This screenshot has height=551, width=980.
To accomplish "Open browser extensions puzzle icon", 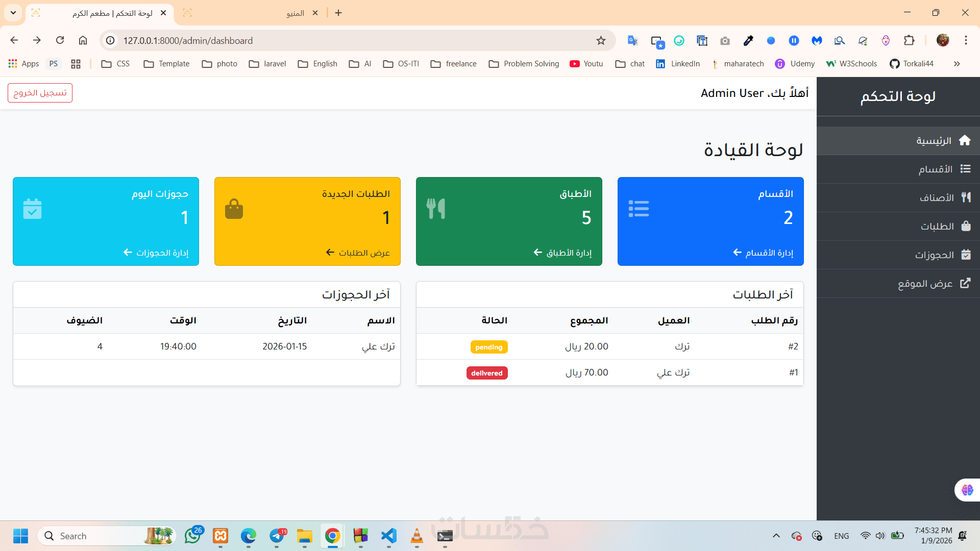I will click(909, 41).
